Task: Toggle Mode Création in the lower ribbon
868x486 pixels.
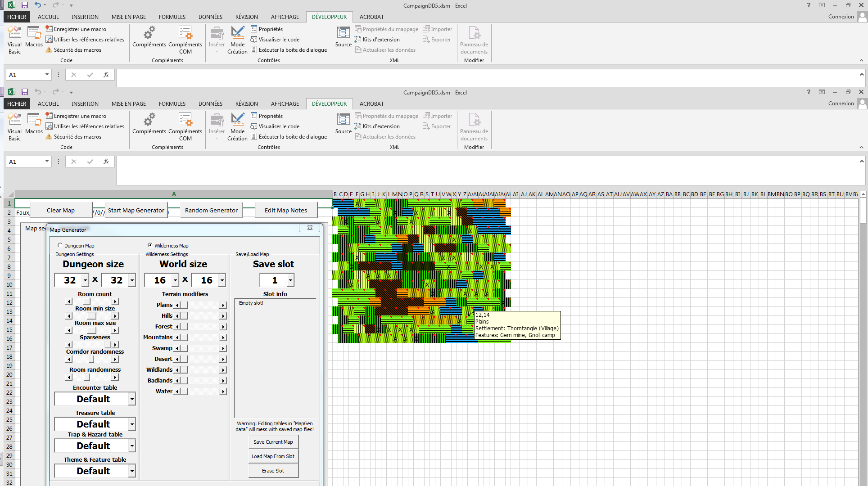Action: click(x=237, y=127)
